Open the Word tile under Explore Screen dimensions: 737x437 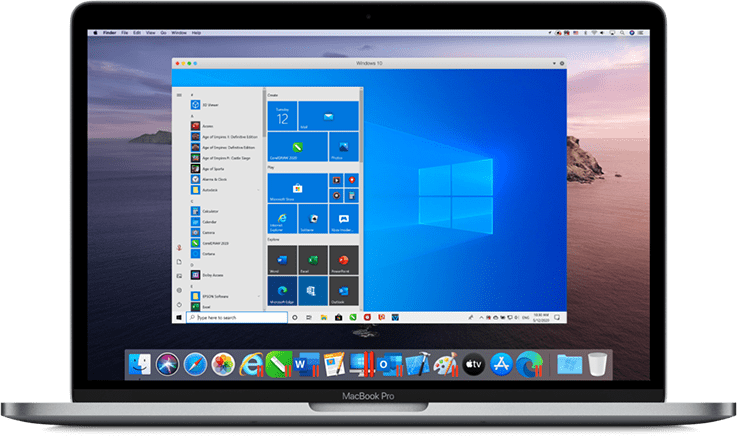pos(282,260)
